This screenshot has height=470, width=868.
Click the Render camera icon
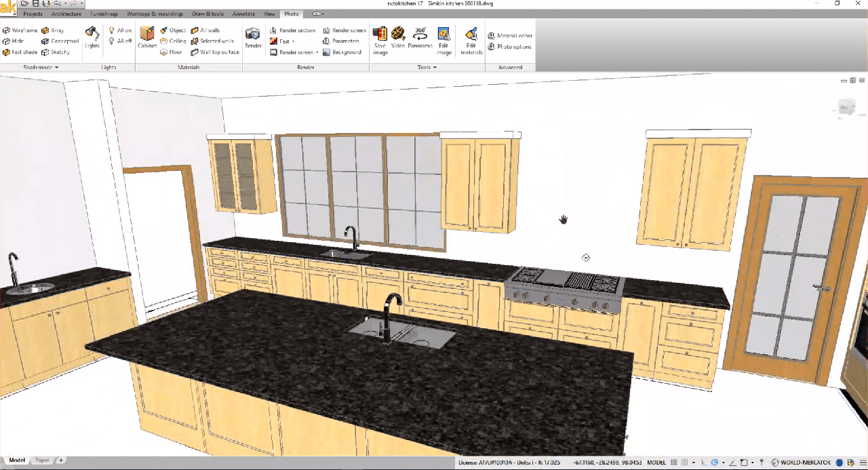pos(253,38)
